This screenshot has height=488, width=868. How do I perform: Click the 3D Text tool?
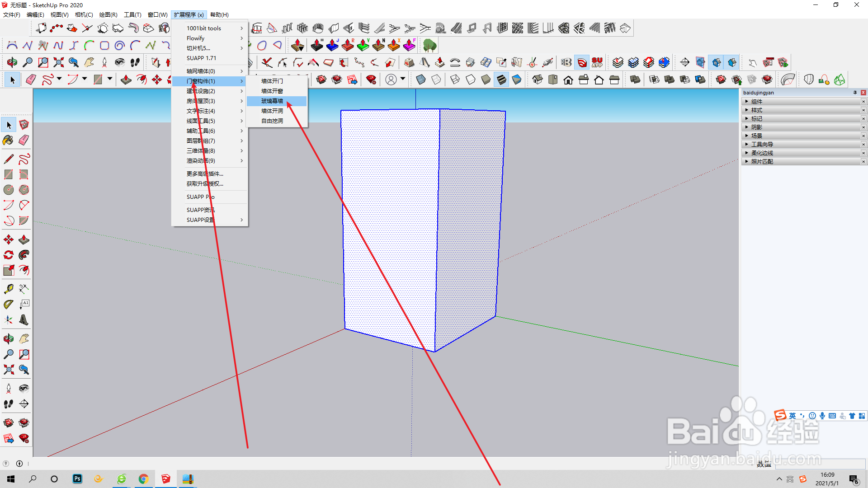pos(24,320)
